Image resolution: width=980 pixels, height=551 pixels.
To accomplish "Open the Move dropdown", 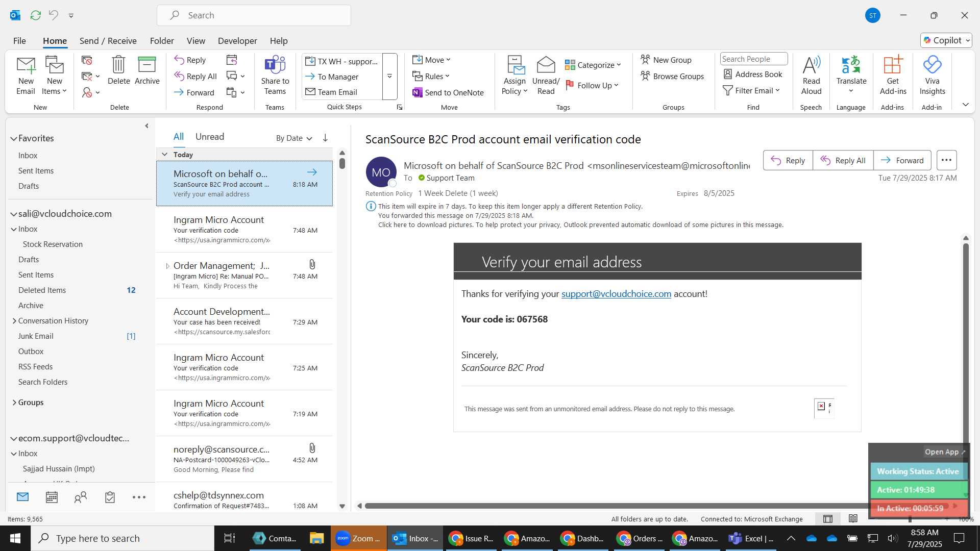I will 431,60.
